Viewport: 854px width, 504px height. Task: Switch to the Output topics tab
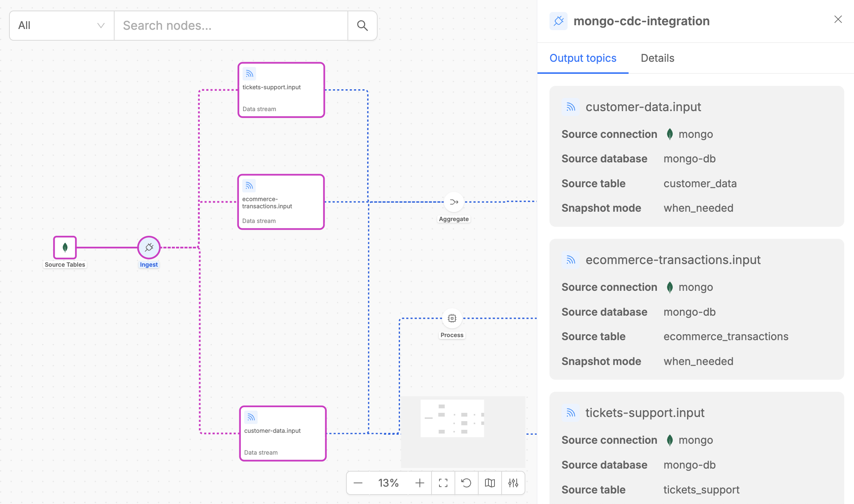click(583, 58)
